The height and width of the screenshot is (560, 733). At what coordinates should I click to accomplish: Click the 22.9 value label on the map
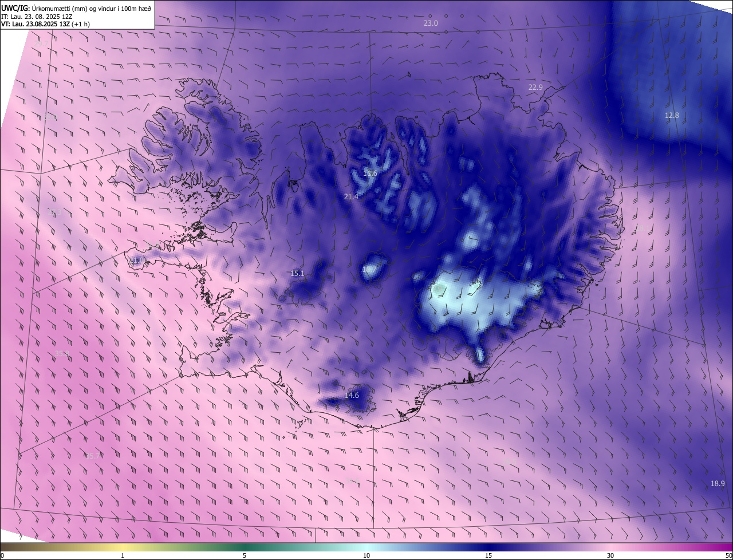coord(535,88)
